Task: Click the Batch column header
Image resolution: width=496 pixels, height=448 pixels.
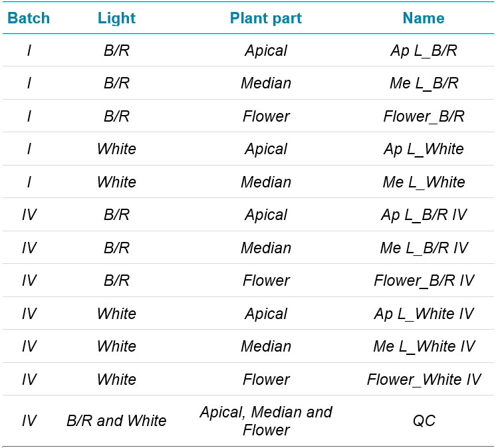Action: pyautogui.click(x=29, y=18)
